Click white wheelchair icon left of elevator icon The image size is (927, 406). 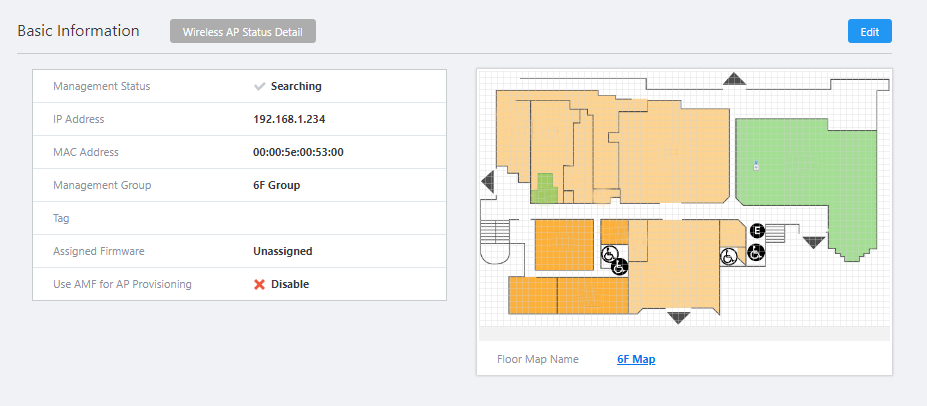pyautogui.click(x=729, y=257)
